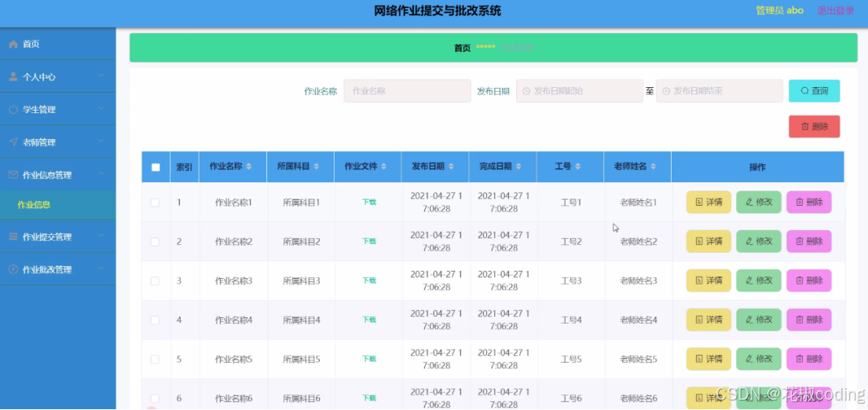This screenshot has width=868, height=410.
Task: Open 详情 for 作业名称2
Action: point(709,241)
